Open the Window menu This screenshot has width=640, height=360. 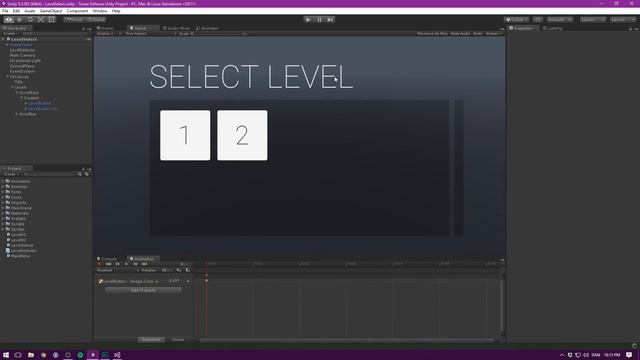click(x=100, y=11)
